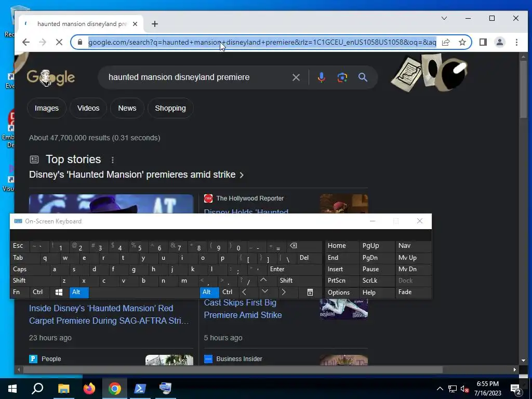532x399 pixels.
Task: Click the Google doodle logo
Action: pyautogui.click(x=51, y=77)
